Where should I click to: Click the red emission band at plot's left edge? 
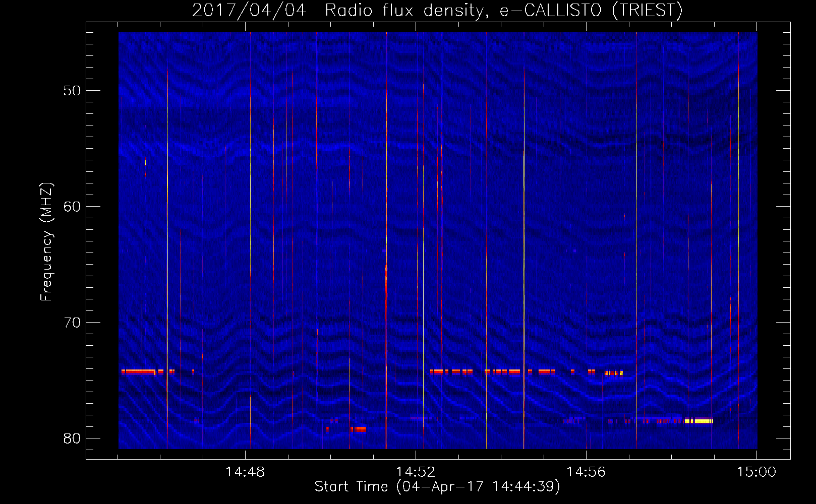tap(138, 372)
